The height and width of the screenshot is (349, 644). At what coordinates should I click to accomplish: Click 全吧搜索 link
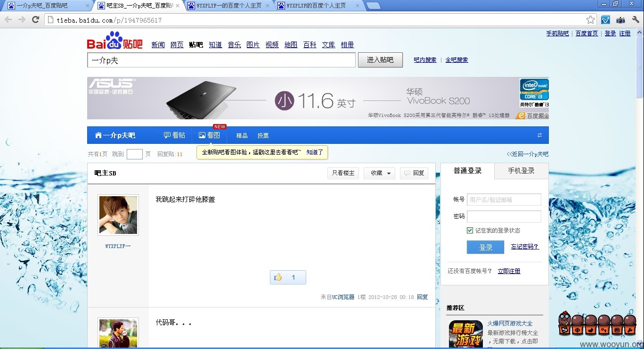click(x=457, y=60)
